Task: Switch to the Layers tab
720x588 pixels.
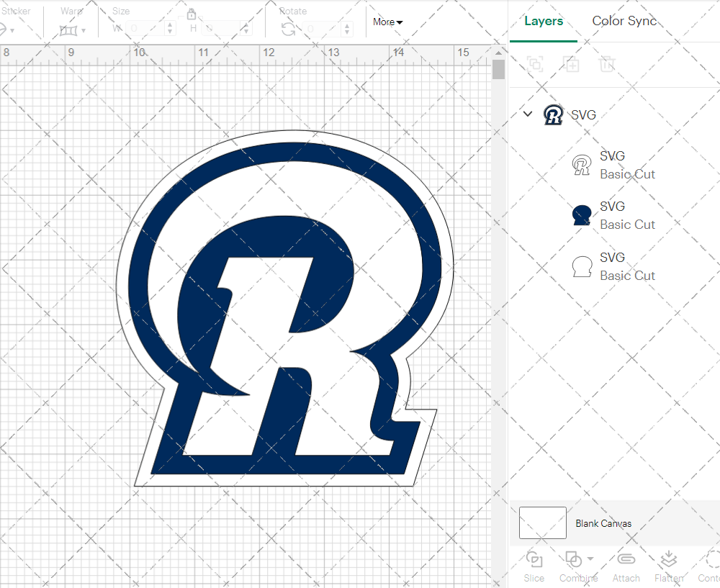Action: (x=544, y=21)
